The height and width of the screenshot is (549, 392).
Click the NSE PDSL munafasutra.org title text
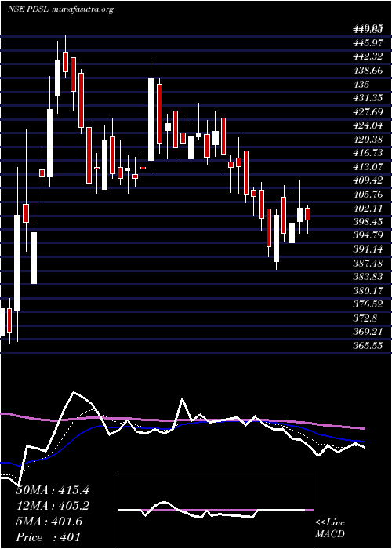[60, 9]
